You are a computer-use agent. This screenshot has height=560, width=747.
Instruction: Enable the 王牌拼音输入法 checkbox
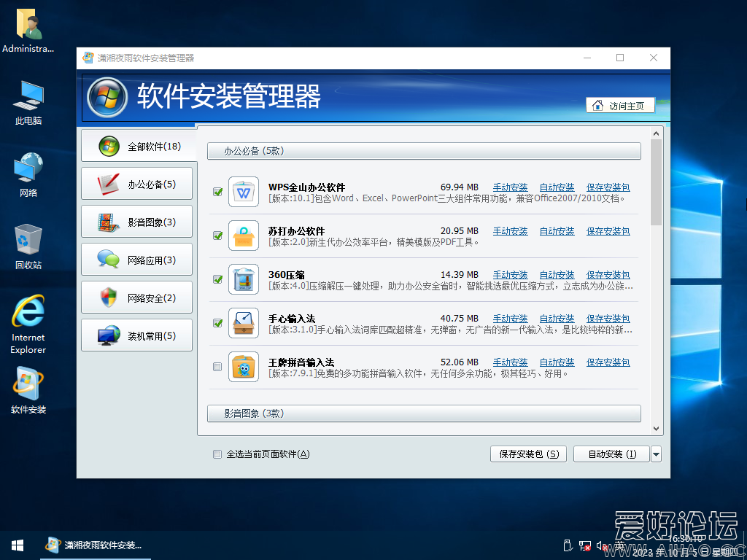(217, 367)
